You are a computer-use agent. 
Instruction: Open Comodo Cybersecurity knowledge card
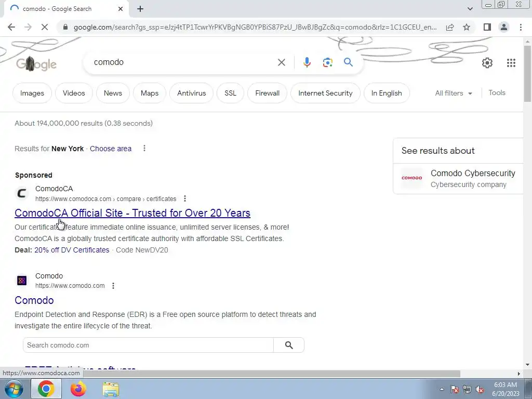pyautogui.click(x=458, y=179)
